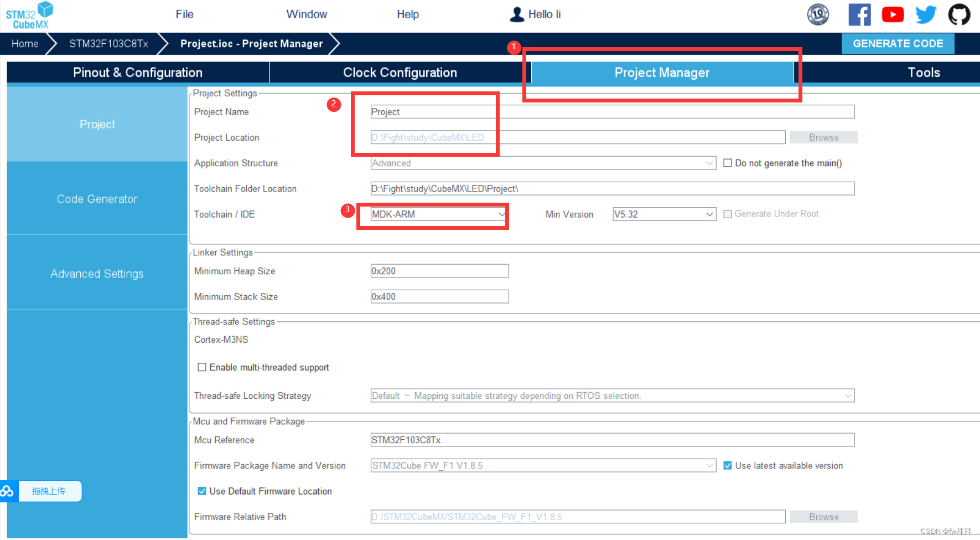This screenshot has width=980, height=540.
Task: Click the Cortex-M3NS text
Action: [x=221, y=340]
